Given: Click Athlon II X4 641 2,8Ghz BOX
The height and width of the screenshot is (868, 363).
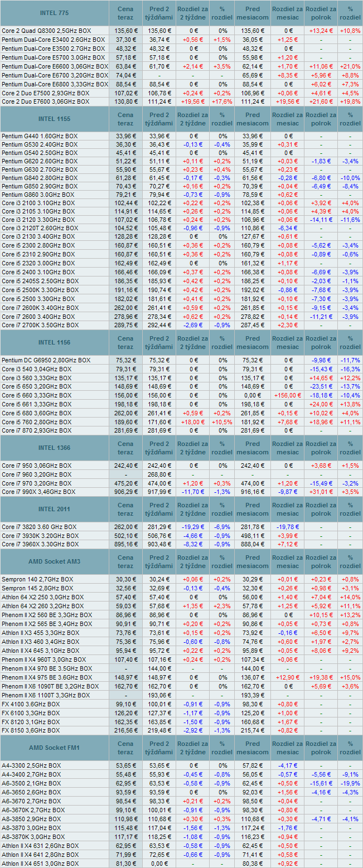Looking at the screenshot, I should 40,855.
